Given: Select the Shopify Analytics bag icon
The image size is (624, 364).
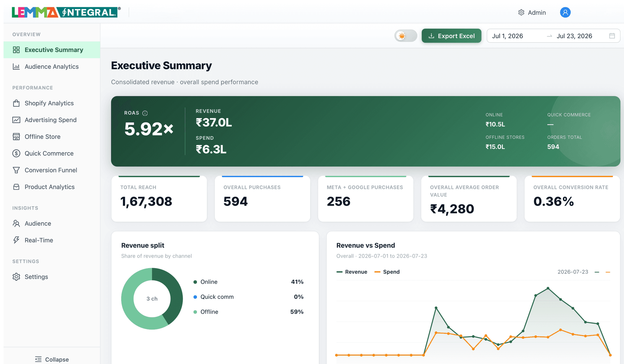Looking at the screenshot, I should [x=16, y=103].
